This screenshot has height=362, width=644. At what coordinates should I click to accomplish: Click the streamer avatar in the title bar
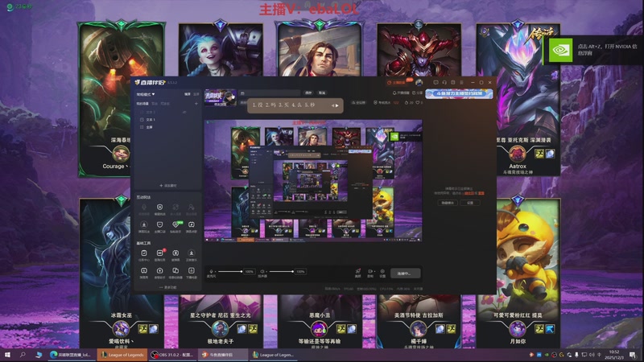[419, 83]
